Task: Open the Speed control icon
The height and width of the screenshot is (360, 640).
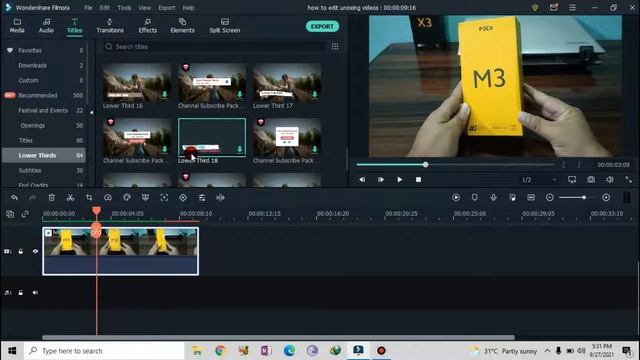Action: pos(108,198)
